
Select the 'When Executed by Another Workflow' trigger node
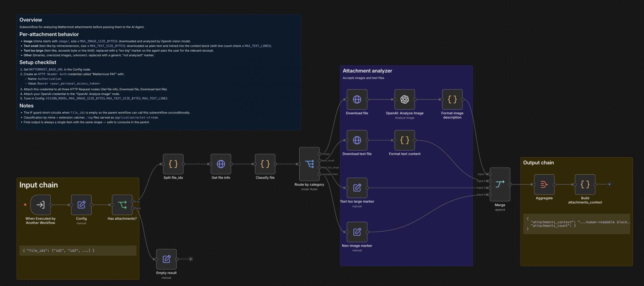pos(40,205)
